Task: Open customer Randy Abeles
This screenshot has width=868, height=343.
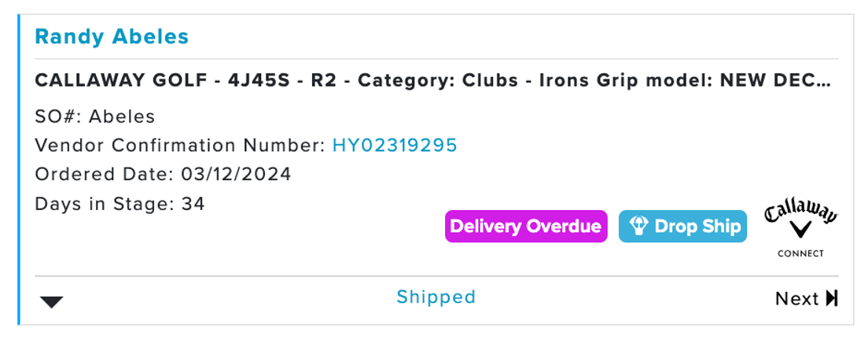Action: click(x=112, y=37)
